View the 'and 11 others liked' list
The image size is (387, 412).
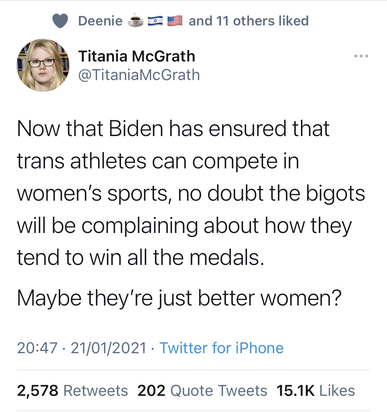point(249,21)
